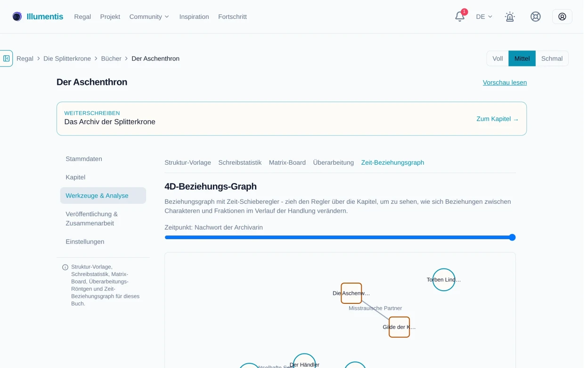Screen dimensions: 588x368
Task: Click the Das Archiv der Splitterkrone title
Action: (110, 122)
